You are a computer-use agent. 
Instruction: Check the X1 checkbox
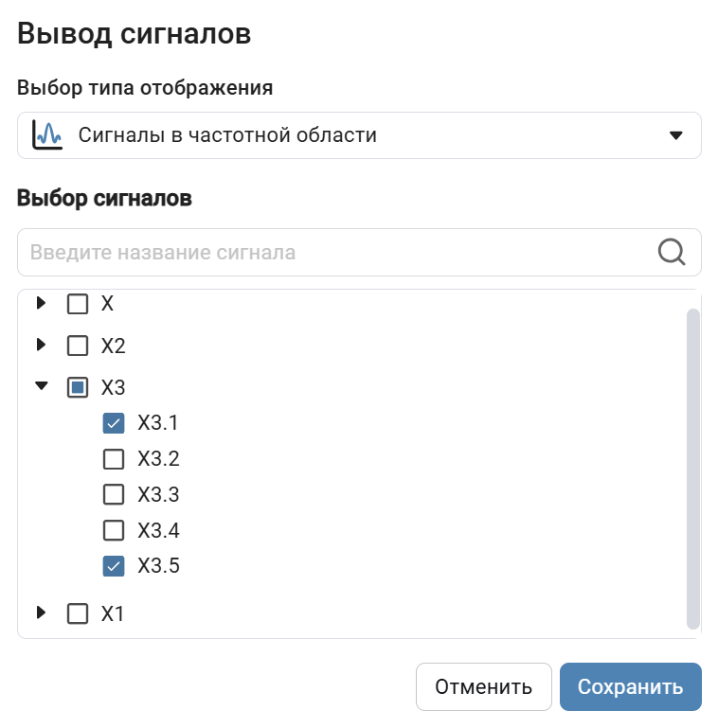(x=78, y=613)
